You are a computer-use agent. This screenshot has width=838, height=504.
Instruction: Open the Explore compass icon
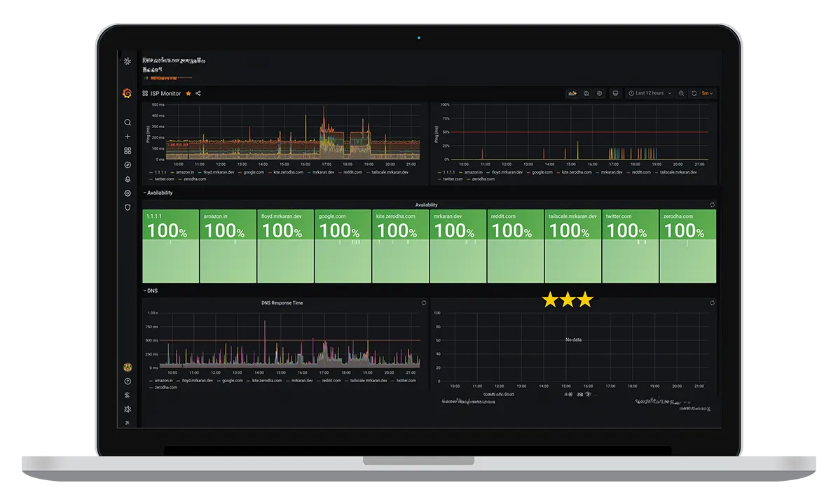[x=128, y=165]
